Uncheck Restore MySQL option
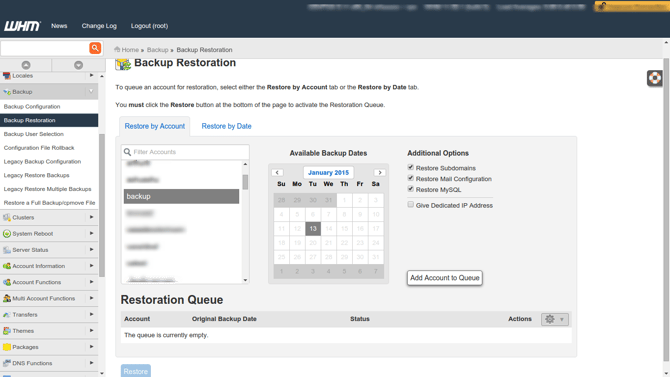Image resolution: width=670 pixels, height=377 pixels. [x=411, y=188]
